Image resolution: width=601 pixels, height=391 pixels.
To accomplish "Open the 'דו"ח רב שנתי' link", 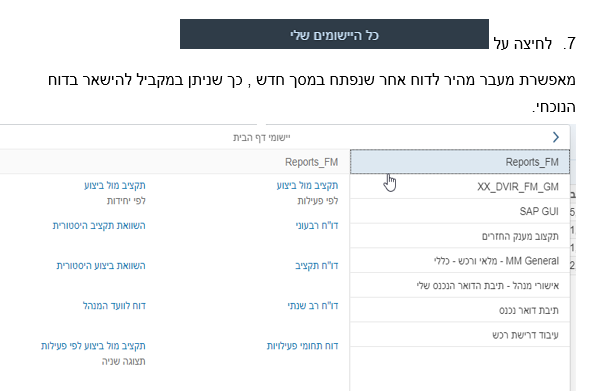I will click(x=313, y=306).
